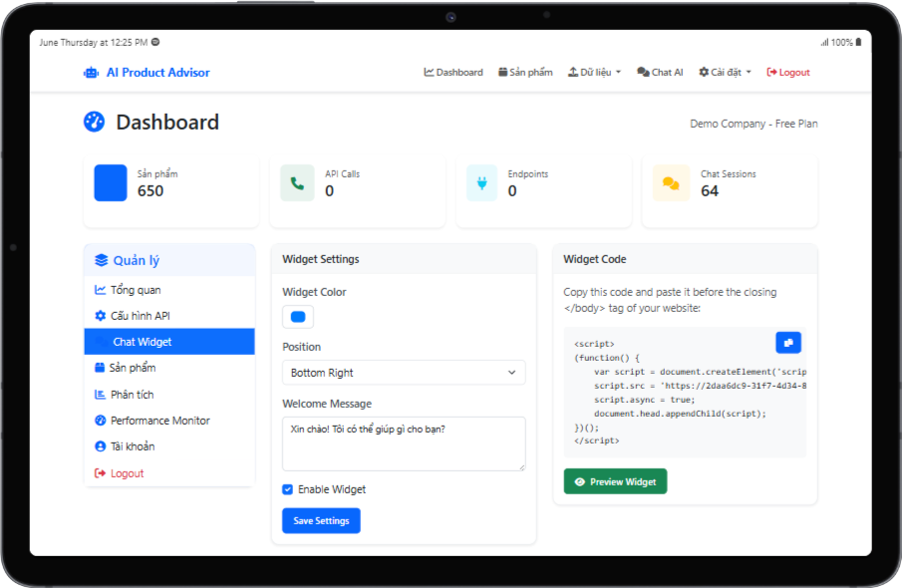Toggle the Enable Widget checkbox

pos(288,489)
